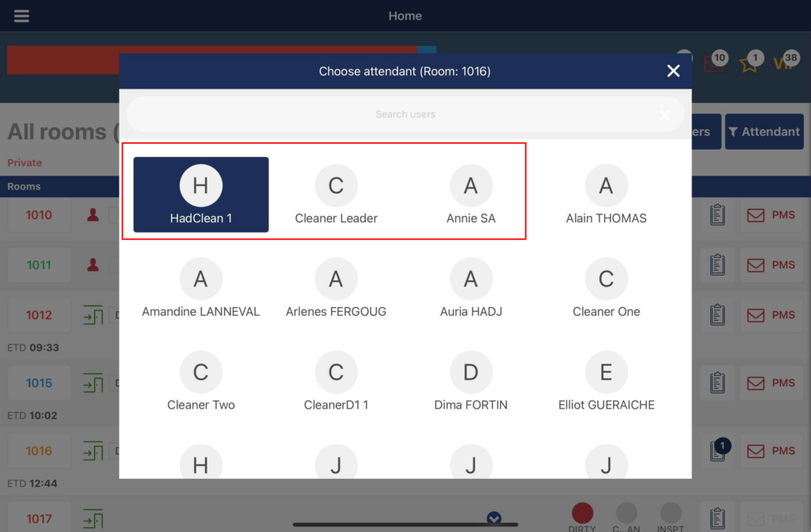Image resolution: width=811 pixels, height=532 pixels.
Task: Select Cleaner One as attendant
Action: (606, 288)
